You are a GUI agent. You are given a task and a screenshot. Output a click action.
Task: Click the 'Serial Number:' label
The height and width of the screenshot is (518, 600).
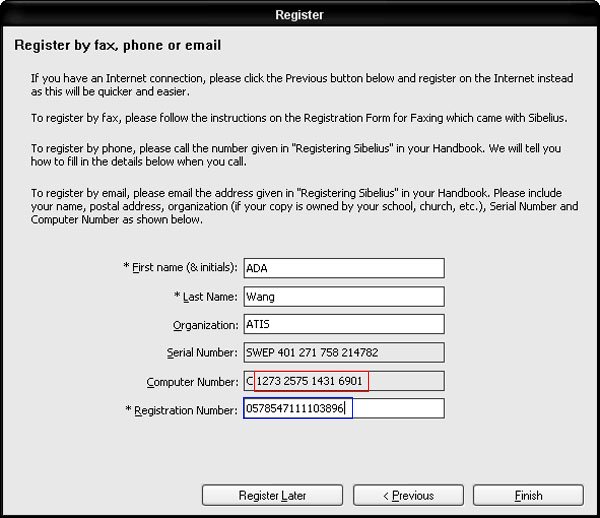(x=202, y=353)
